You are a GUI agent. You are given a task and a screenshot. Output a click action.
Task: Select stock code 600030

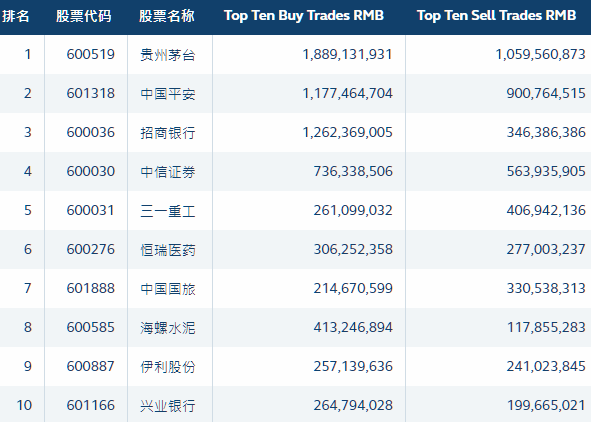coord(90,171)
